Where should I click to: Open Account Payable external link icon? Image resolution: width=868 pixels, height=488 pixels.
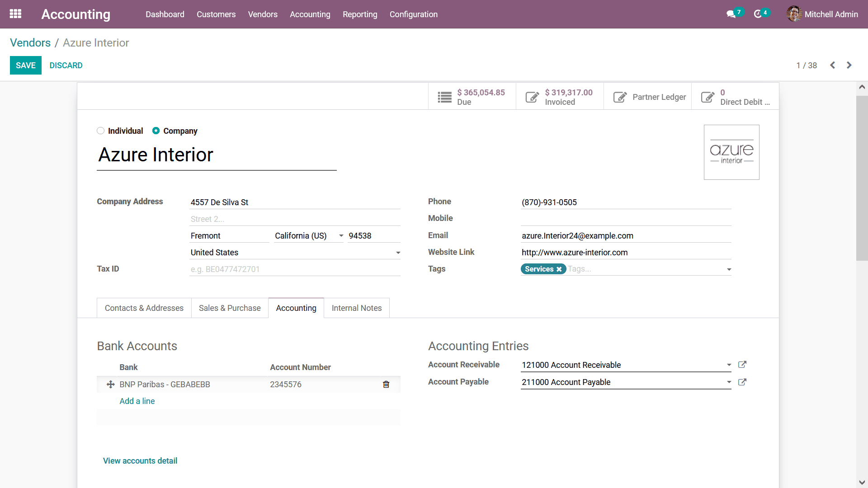742,382
